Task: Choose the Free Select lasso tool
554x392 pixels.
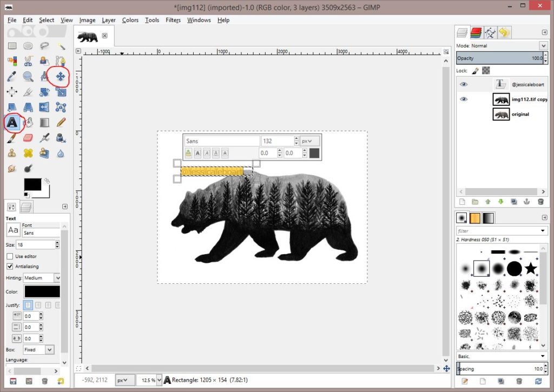Action: click(44, 46)
